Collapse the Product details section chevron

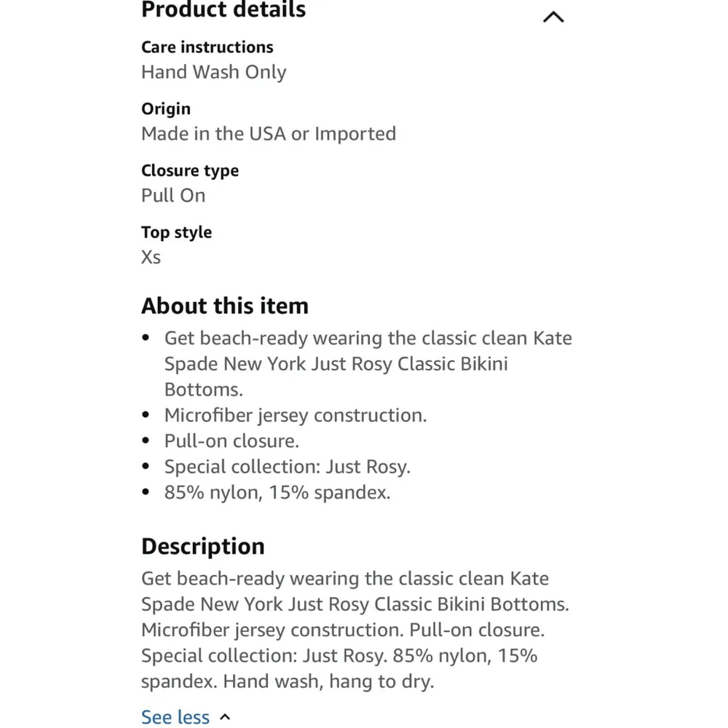pyautogui.click(x=553, y=17)
